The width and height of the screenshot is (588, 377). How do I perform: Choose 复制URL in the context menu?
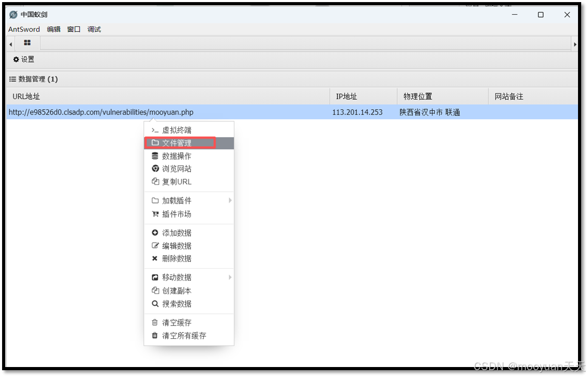pos(189,182)
